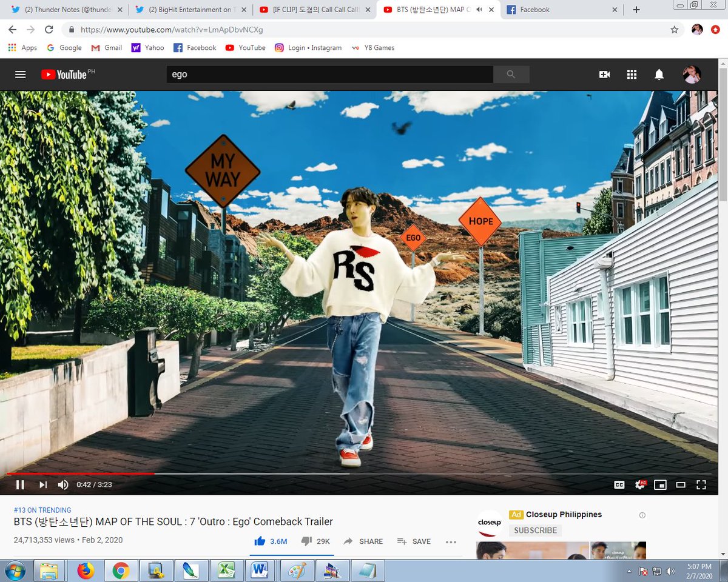Open the Gmail bookmark
Image resolution: width=728 pixels, height=582 pixels.
[x=107, y=48]
